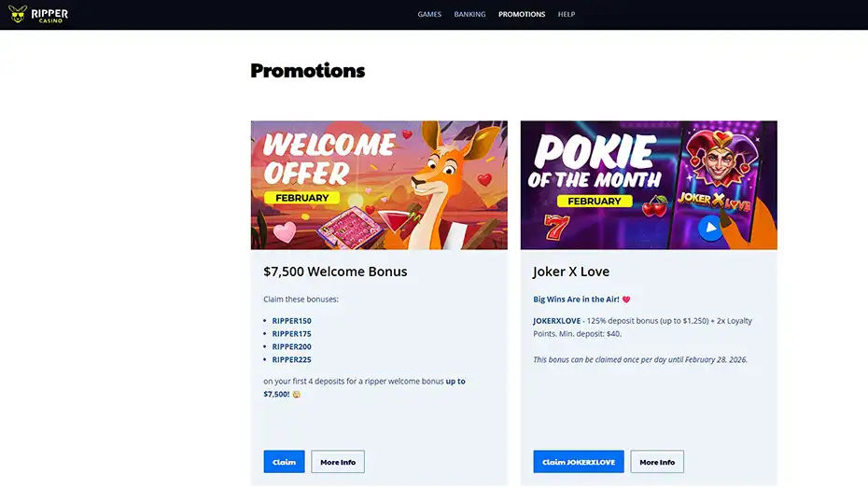Image resolution: width=868 pixels, height=488 pixels.
Task: Click the cherries icon on the Pokie of the Month banner
Action: pyautogui.click(x=655, y=207)
